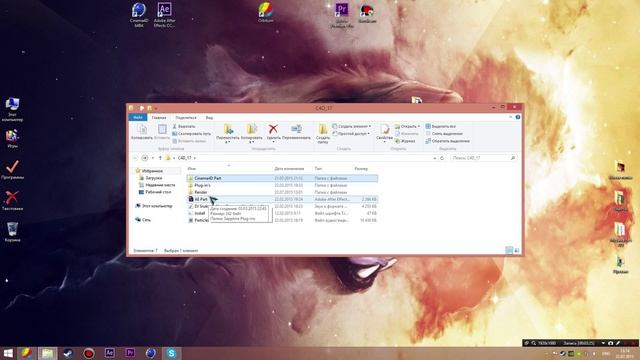Open the Создать элемент (New item) dropdown
This screenshot has height=360, width=640.
(x=351, y=127)
